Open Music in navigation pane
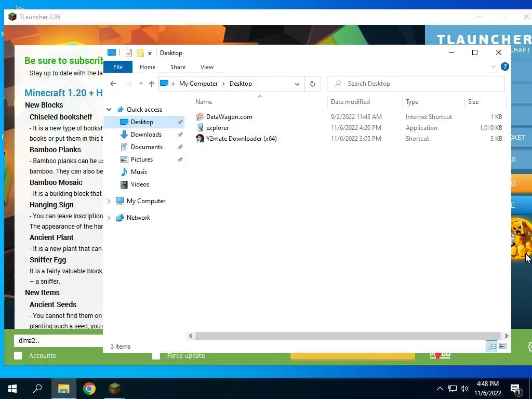 [139, 172]
